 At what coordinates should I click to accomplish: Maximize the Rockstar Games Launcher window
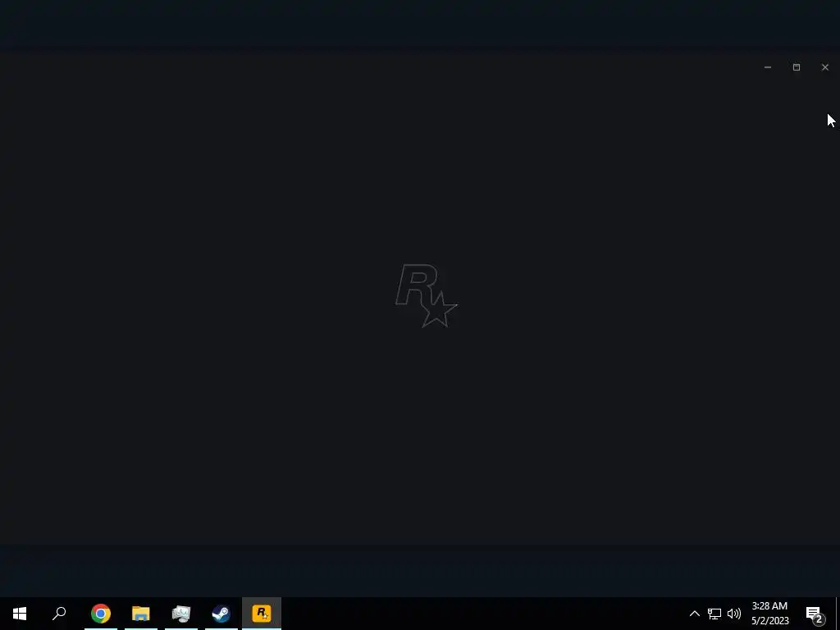[x=797, y=67]
